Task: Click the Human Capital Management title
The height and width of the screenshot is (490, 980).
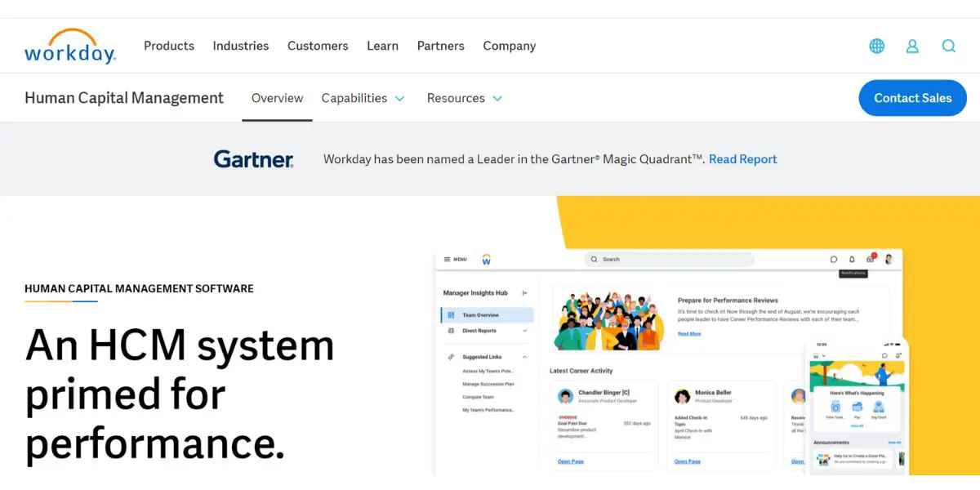Action: coord(124,98)
